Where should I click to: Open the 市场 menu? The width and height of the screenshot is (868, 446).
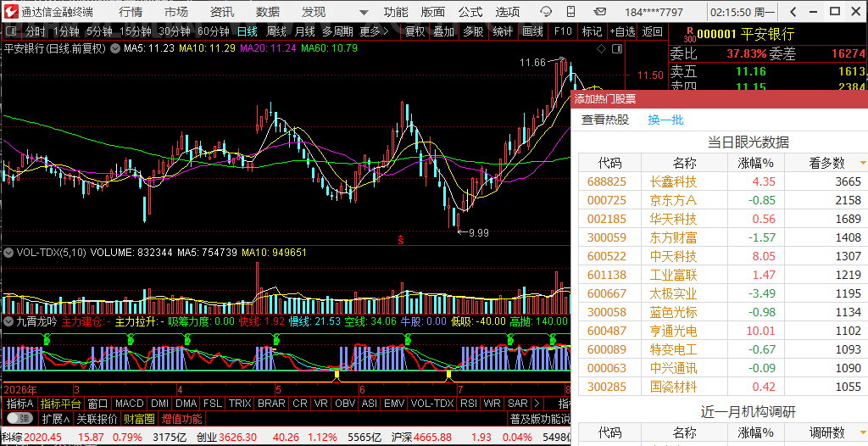tap(176, 12)
